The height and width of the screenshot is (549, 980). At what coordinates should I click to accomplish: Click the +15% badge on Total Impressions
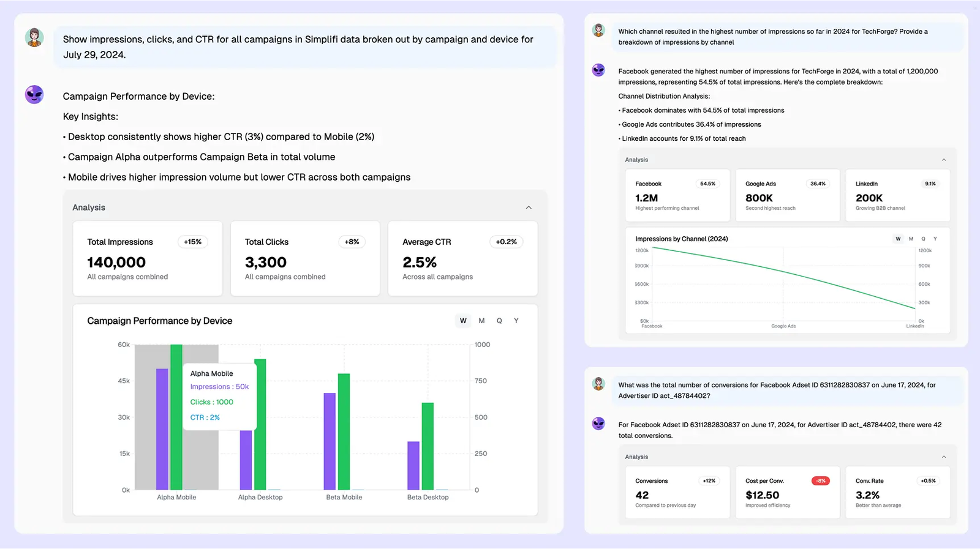193,242
